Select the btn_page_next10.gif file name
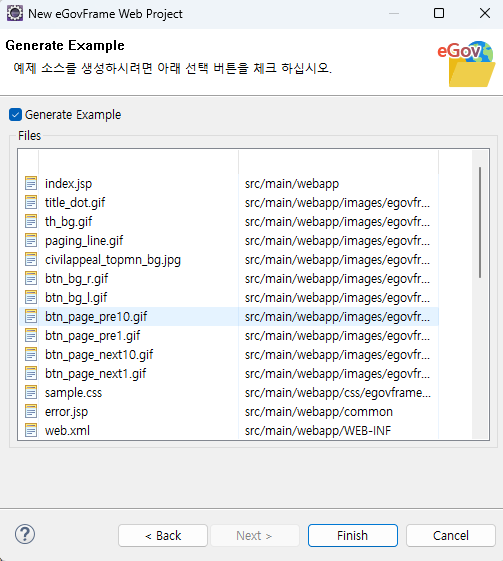Image resolution: width=503 pixels, height=561 pixels. [99, 355]
